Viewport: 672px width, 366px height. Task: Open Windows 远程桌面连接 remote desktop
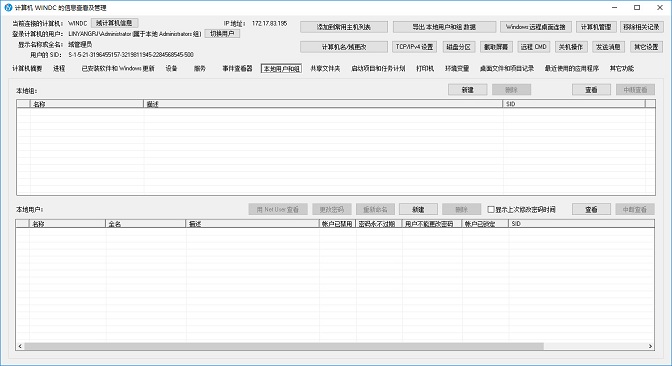click(536, 27)
